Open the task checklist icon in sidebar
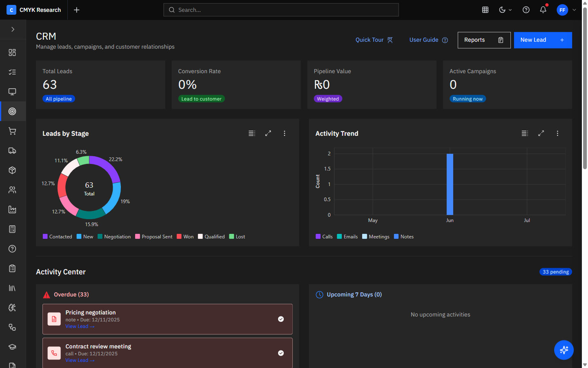Image resolution: width=588 pixels, height=368 pixels. 12,72
